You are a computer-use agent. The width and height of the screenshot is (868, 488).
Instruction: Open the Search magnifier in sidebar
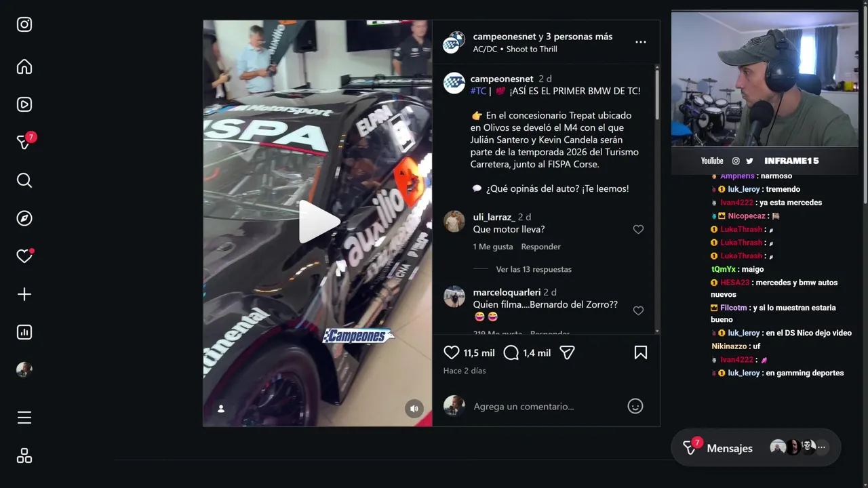tap(24, 180)
